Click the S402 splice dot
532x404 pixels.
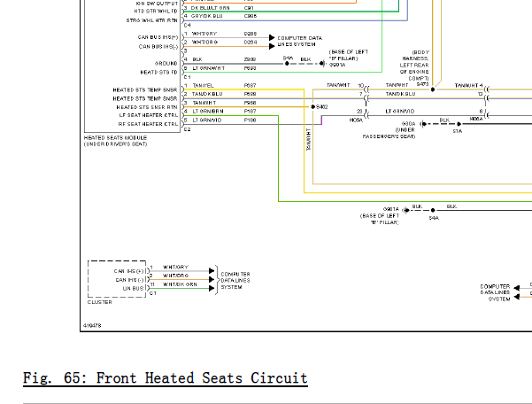point(312,106)
